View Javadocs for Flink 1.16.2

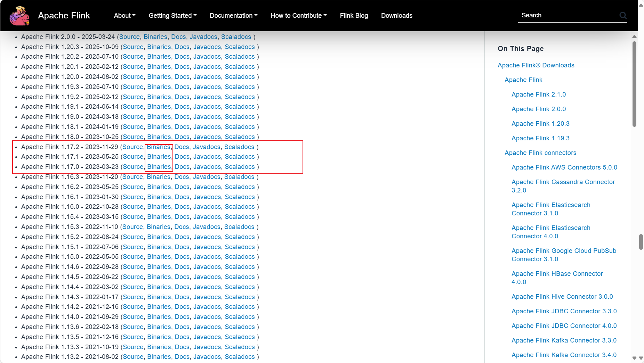[x=207, y=187]
